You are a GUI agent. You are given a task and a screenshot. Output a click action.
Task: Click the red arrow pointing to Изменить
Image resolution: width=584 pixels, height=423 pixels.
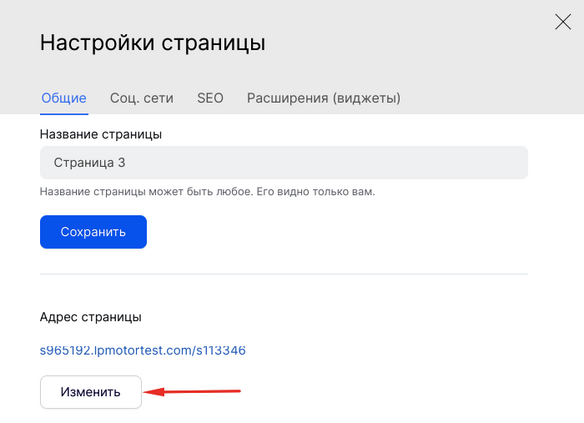192,391
